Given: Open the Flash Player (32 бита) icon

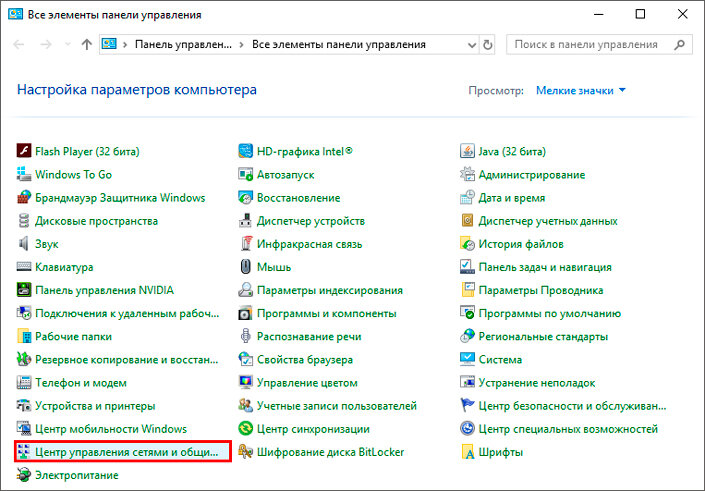Looking at the screenshot, I should [23, 151].
